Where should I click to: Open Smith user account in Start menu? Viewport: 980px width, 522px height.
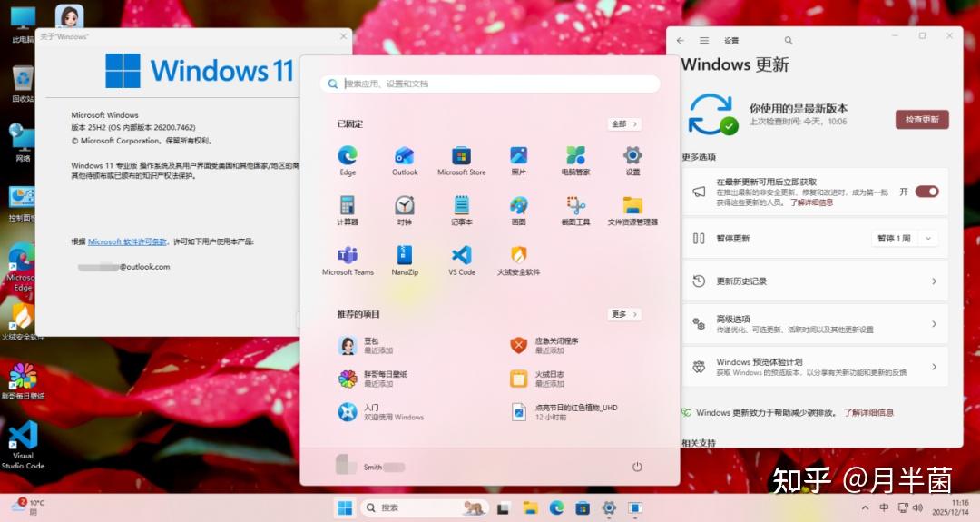370,467
